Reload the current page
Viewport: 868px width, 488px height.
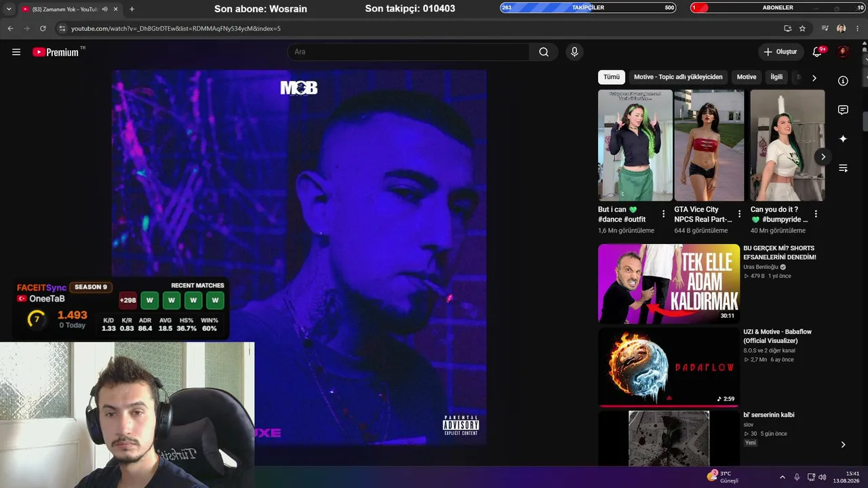43,28
